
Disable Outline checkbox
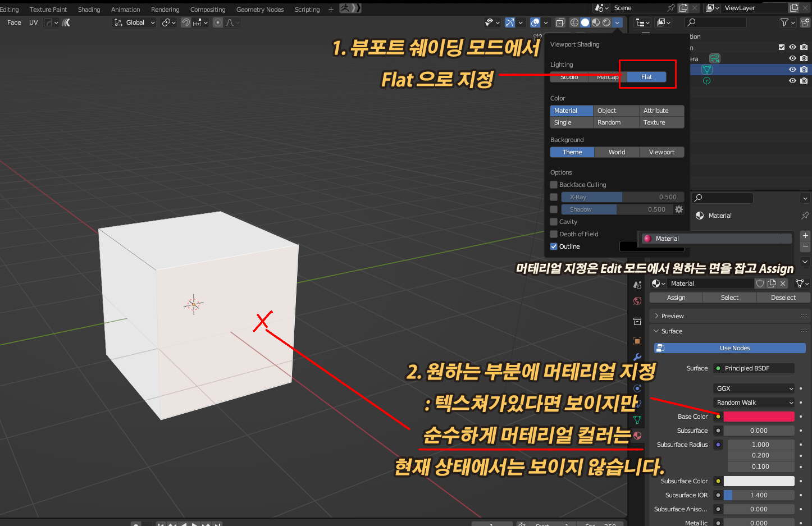[x=554, y=246]
